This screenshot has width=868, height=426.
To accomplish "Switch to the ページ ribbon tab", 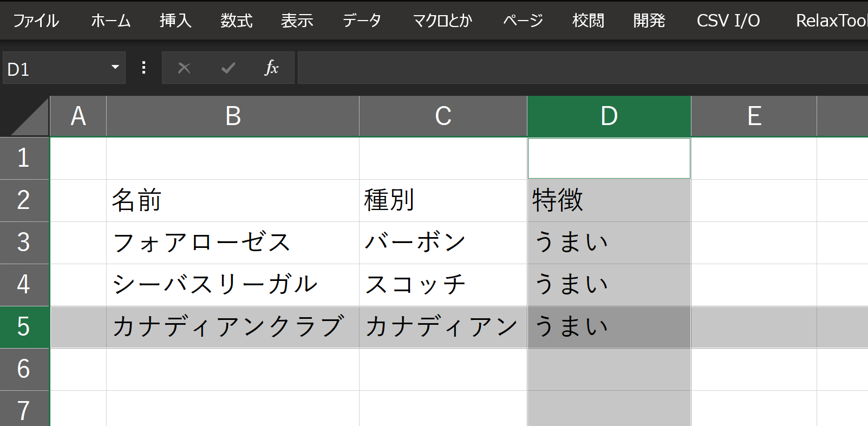I will pos(523,21).
